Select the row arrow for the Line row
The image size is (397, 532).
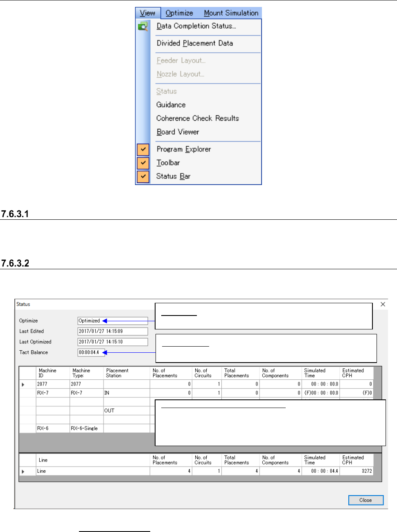23,471
